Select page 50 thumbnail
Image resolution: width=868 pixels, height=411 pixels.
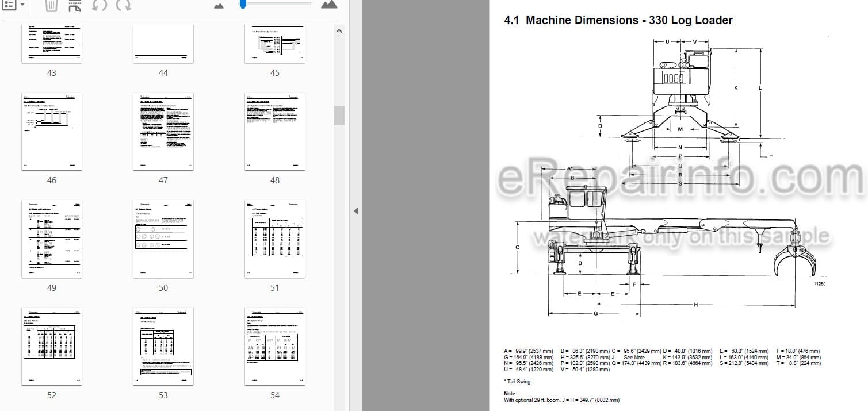point(163,239)
